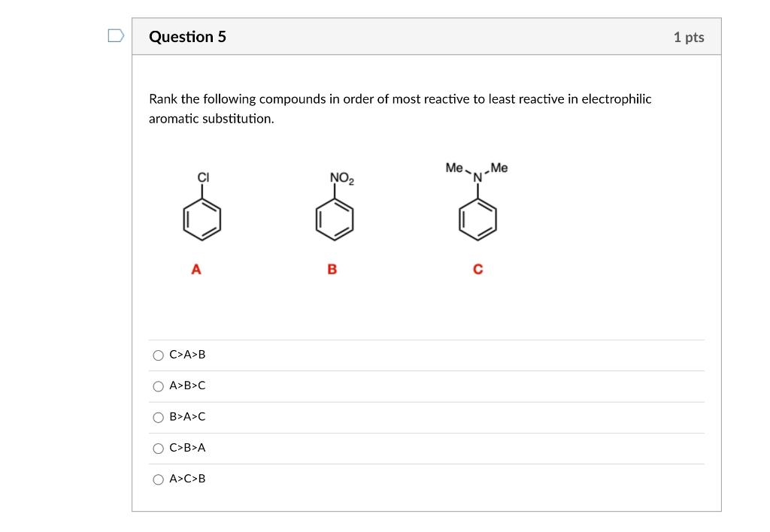Select radio button for answer A>C>B

(x=158, y=479)
